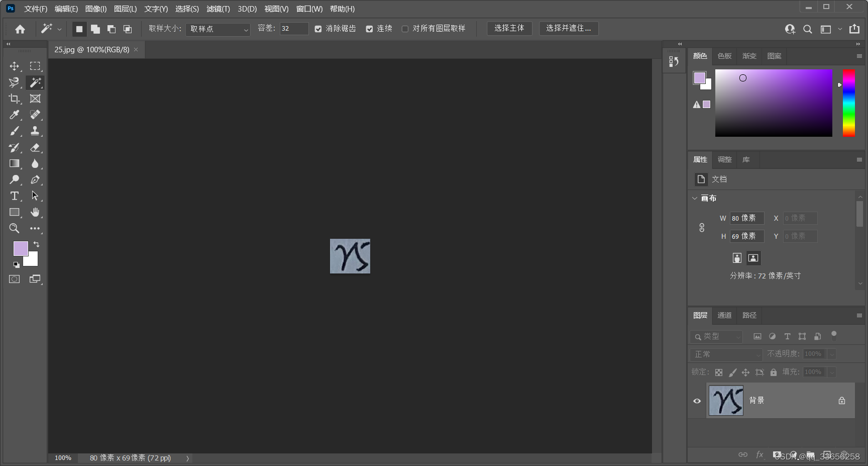Toggle the 连续 checkbox
This screenshot has width=868, height=466.
(x=369, y=29)
